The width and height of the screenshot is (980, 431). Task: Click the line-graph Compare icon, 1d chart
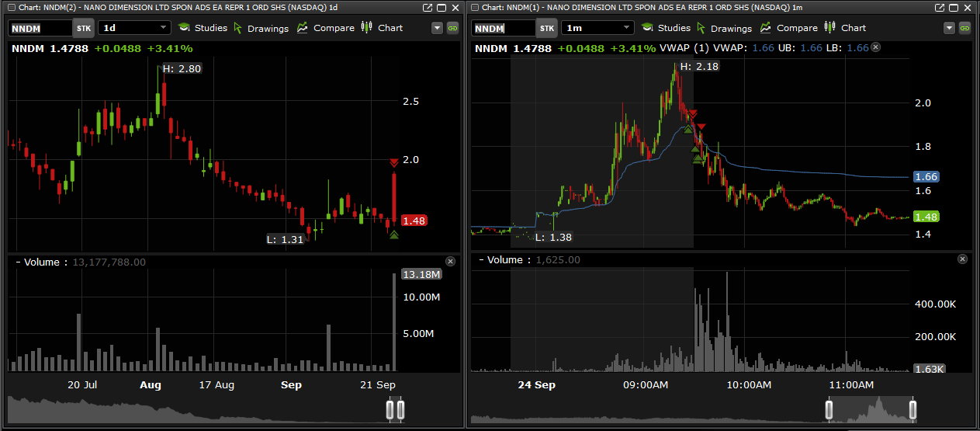pyautogui.click(x=303, y=28)
